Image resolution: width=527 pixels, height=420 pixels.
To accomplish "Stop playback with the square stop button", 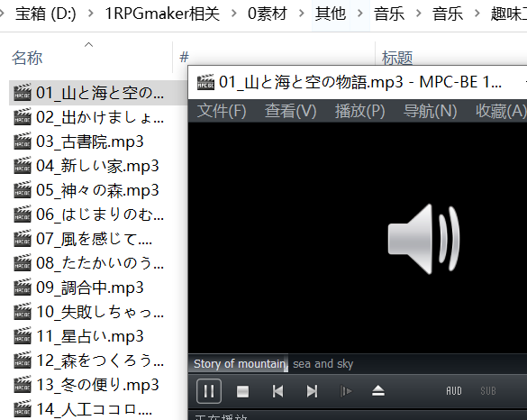I will coord(242,391).
